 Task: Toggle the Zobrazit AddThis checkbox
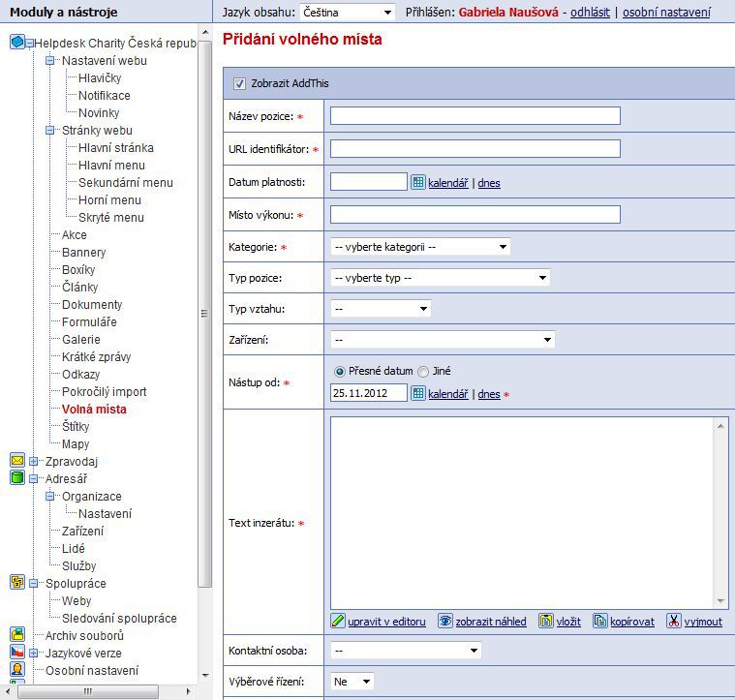[239, 84]
